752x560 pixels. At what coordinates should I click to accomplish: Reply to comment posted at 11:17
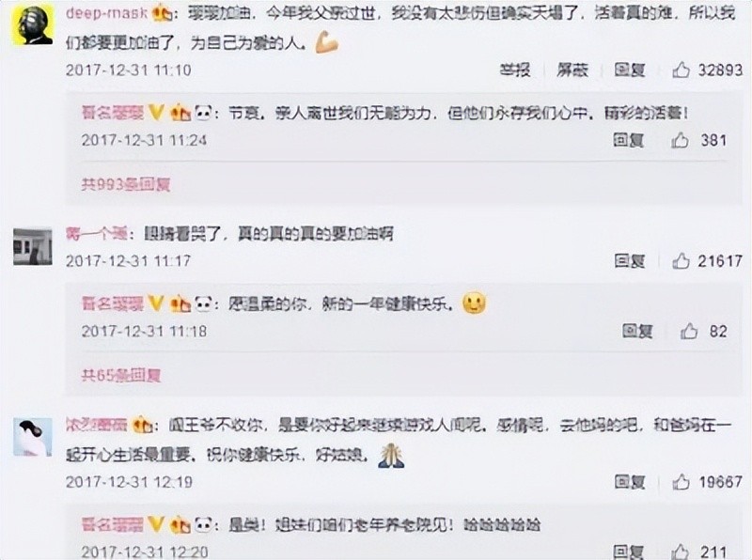pyautogui.click(x=629, y=261)
